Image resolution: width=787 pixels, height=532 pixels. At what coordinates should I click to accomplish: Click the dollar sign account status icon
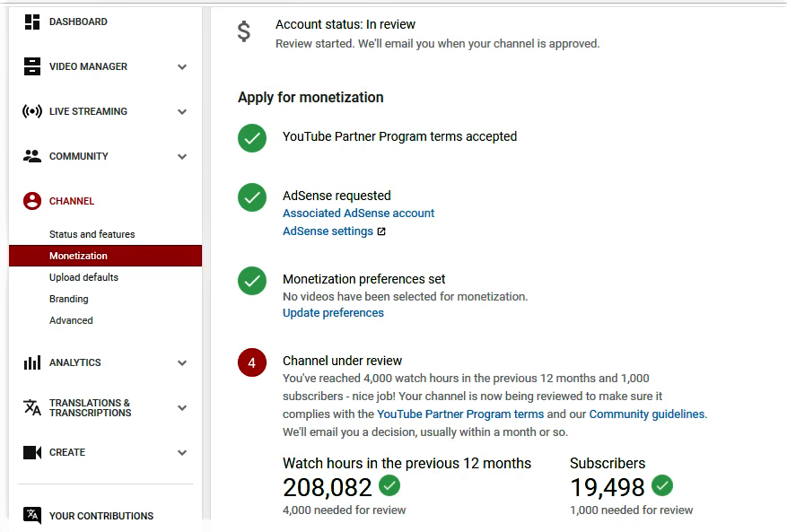point(244,31)
